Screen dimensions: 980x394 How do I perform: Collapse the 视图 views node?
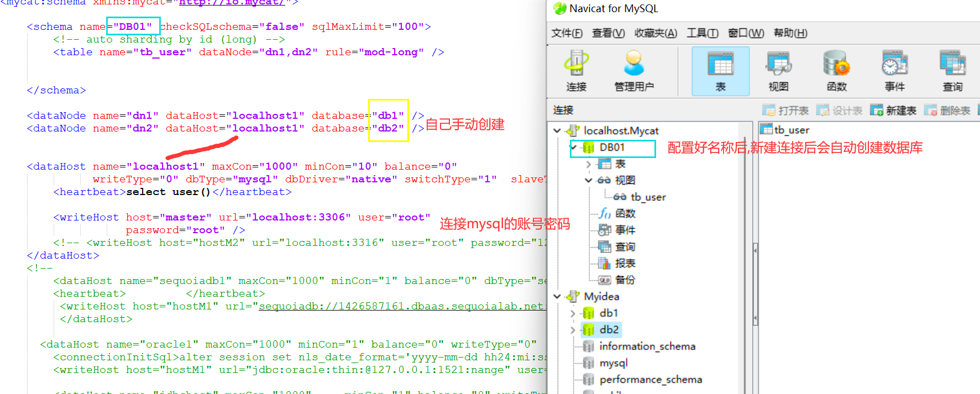(588, 180)
